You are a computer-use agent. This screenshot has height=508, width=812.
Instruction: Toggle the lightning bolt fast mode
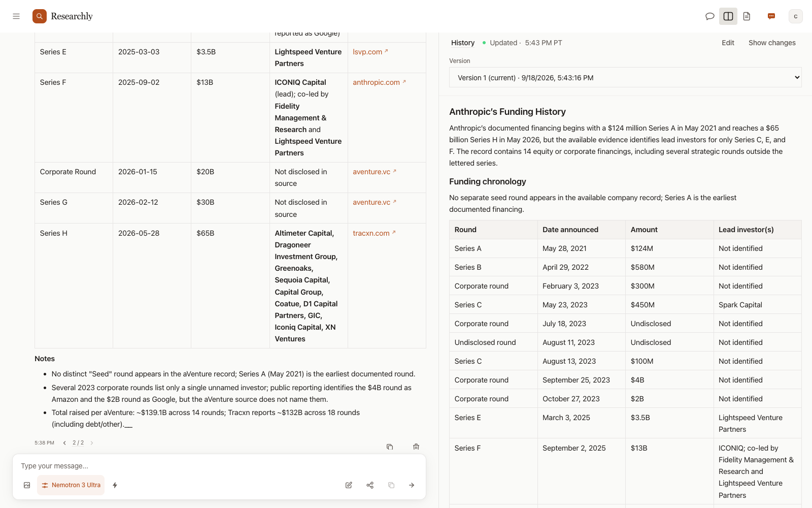(x=115, y=485)
